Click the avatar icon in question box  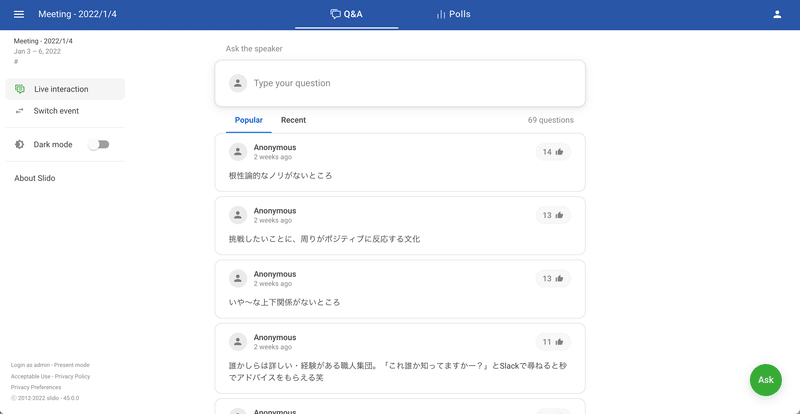coord(238,83)
